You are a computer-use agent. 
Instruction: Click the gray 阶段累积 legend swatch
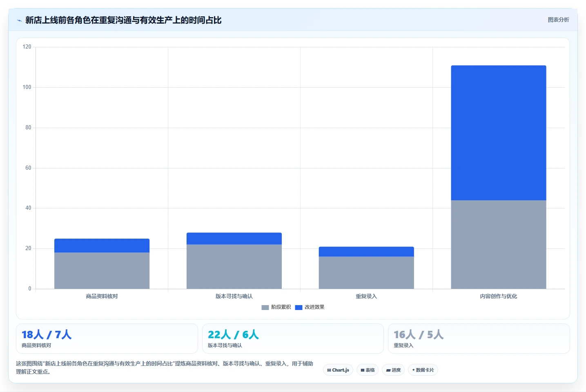pos(265,307)
